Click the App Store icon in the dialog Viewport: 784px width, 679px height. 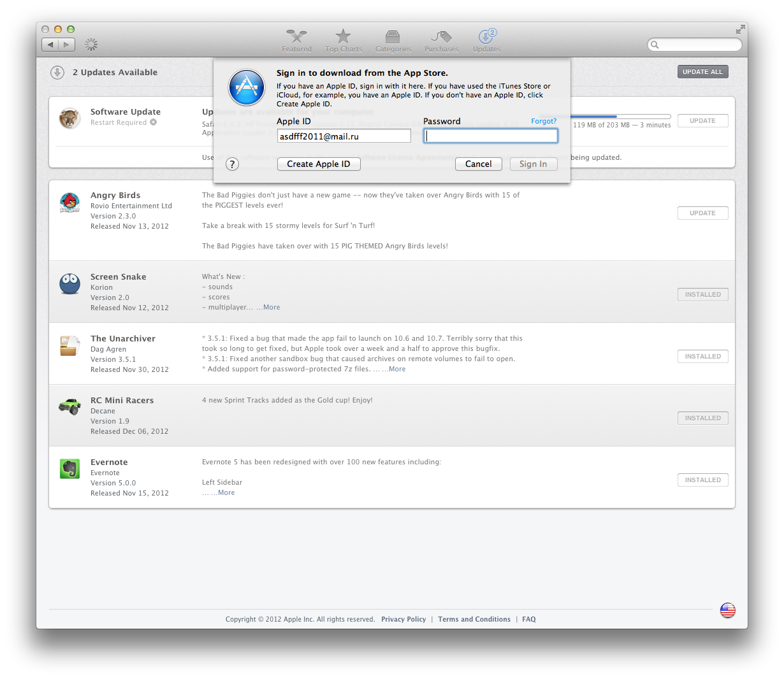[x=247, y=87]
